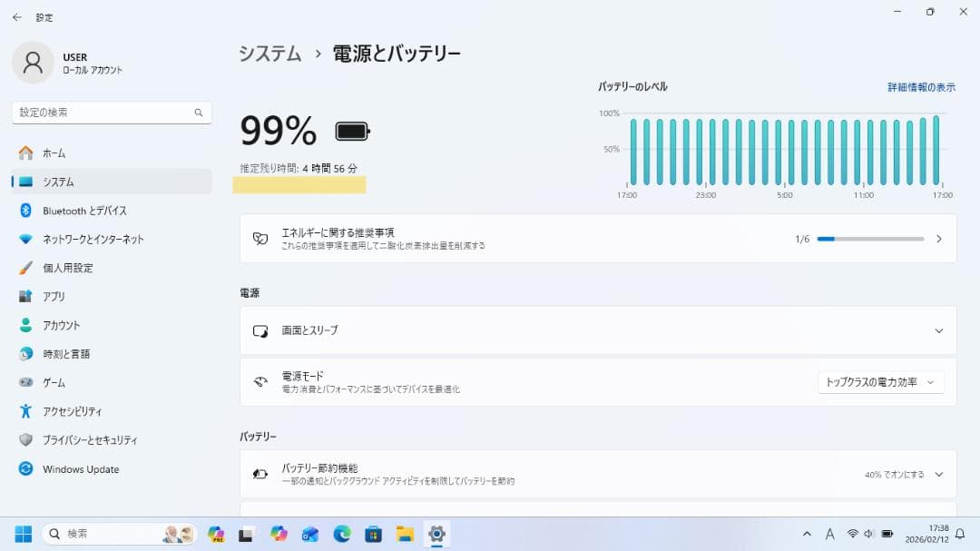The height and width of the screenshot is (551, 980).
Task: Click the Windows Update icon in sidebar
Action: click(x=26, y=469)
